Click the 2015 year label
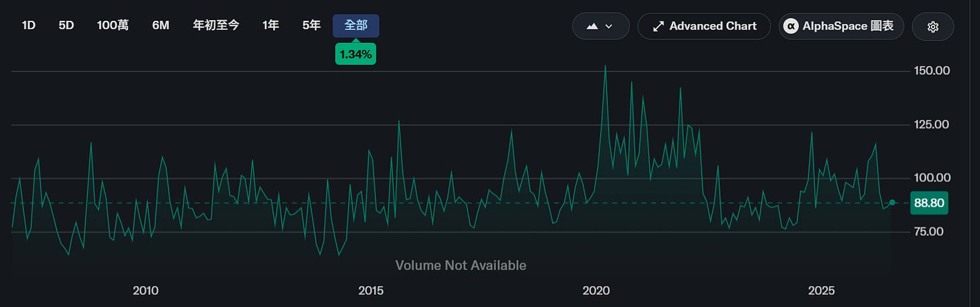 click(371, 291)
